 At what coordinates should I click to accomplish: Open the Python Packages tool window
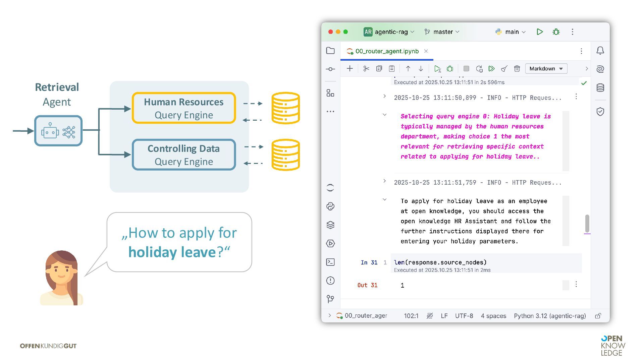pos(330,225)
